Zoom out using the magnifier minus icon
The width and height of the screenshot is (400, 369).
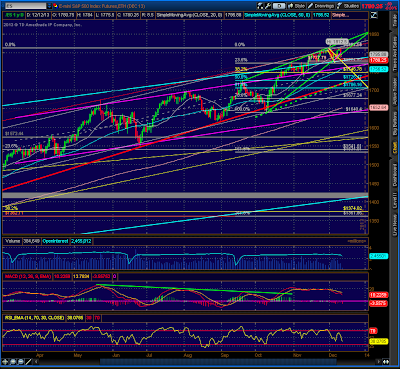click(21, 362)
